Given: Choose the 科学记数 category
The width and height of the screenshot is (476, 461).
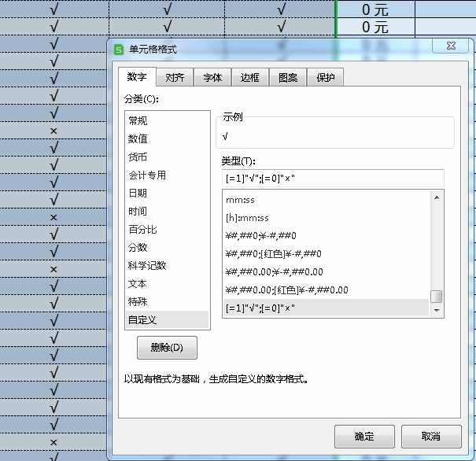Looking at the screenshot, I should click(147, 265).
